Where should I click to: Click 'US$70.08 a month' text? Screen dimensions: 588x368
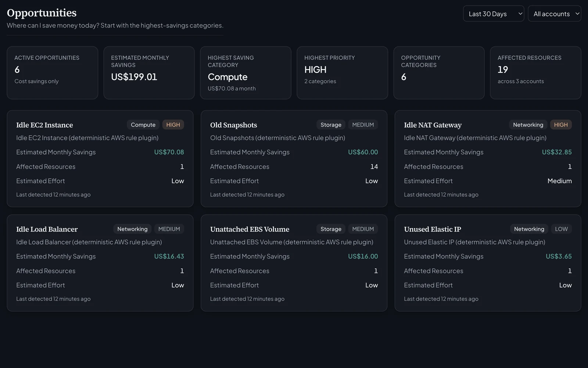[232, 89]
